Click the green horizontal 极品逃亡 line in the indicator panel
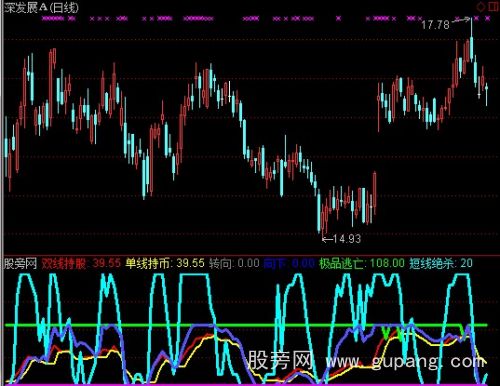This screenshot has height=386, width=500. coord(247,325)
